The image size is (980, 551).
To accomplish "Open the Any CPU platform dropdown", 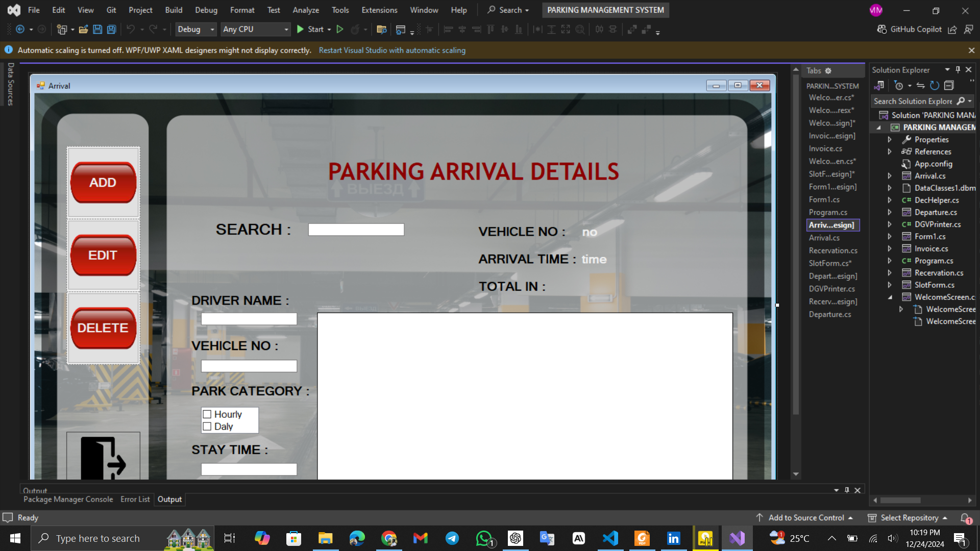I will click(255, 30).
